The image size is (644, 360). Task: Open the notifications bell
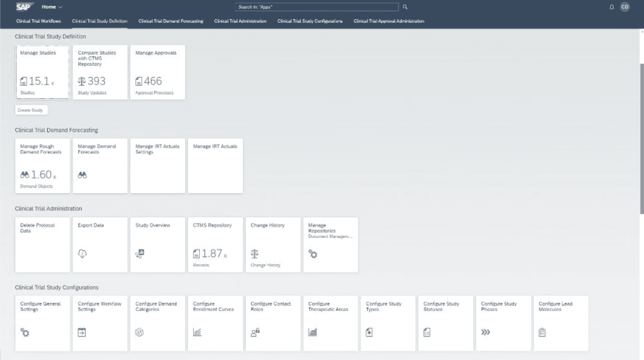611,7
